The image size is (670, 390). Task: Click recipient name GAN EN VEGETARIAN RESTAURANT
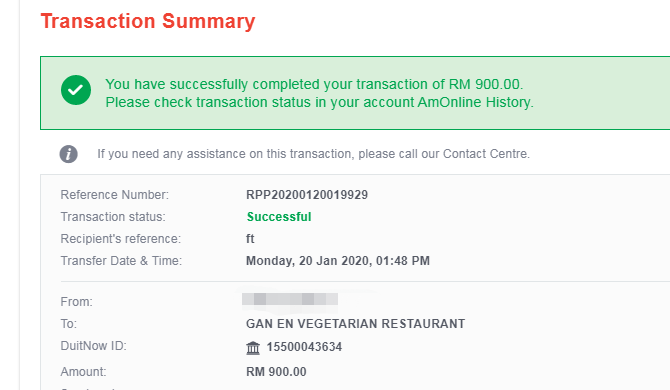pyautogui.click(x=356, y=324)
